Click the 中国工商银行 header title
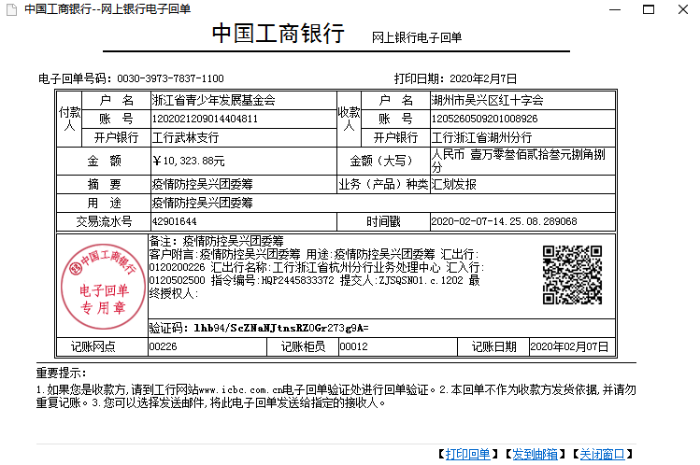The height and width of the screenshot is (465, 700). (278, 33)
